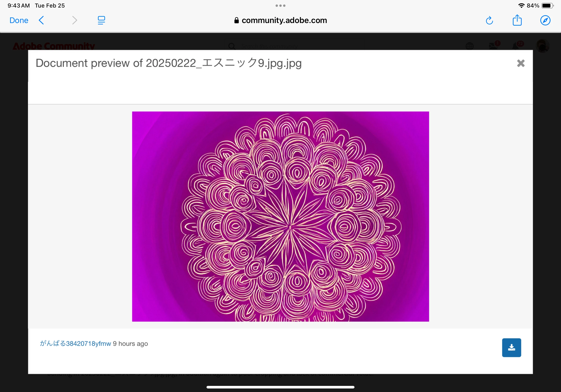Open the share sheet icon

point(517,20)
